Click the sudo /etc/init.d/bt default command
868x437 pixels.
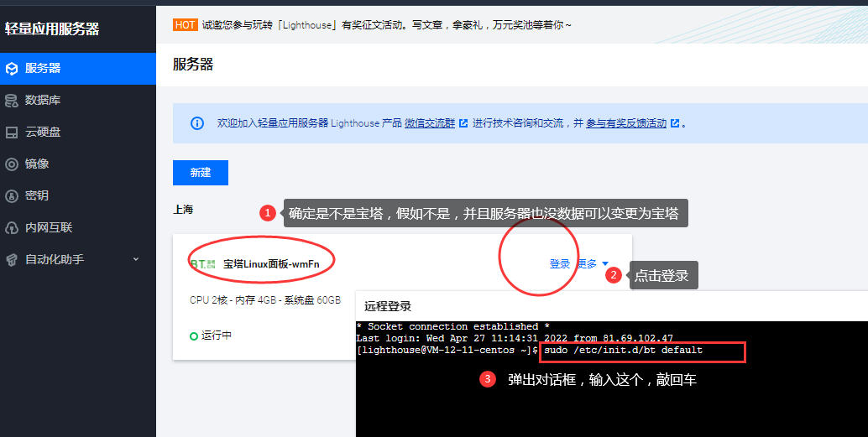[x=624, y=350]
